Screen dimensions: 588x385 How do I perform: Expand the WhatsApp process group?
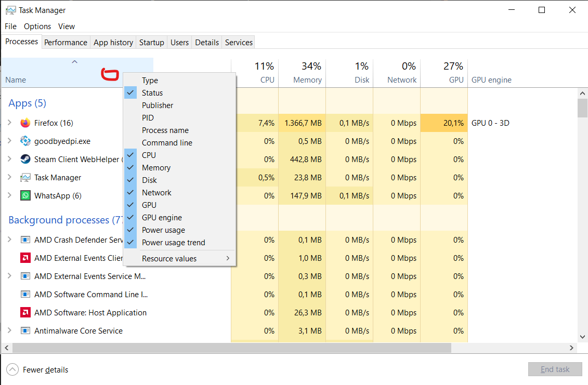point(9,195)
